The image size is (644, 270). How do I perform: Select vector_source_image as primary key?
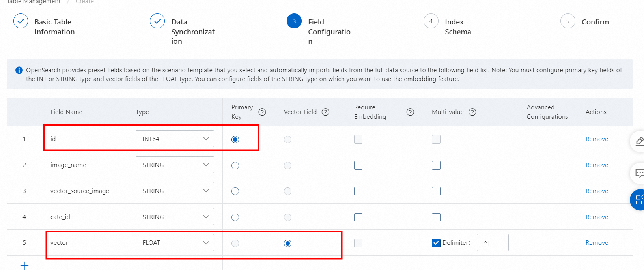click(x=235, y=191)
